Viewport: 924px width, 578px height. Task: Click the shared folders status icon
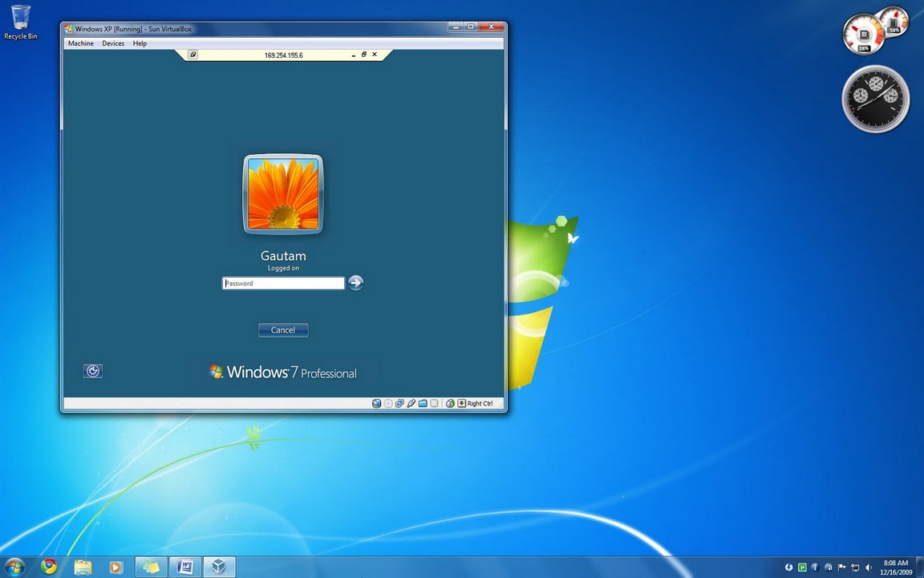[x=423, y=404]
